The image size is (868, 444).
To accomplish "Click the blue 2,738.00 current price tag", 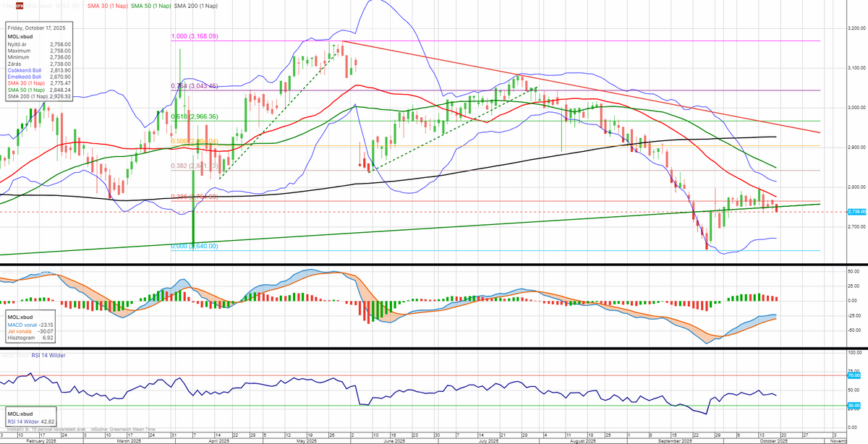I will point(856,211).
